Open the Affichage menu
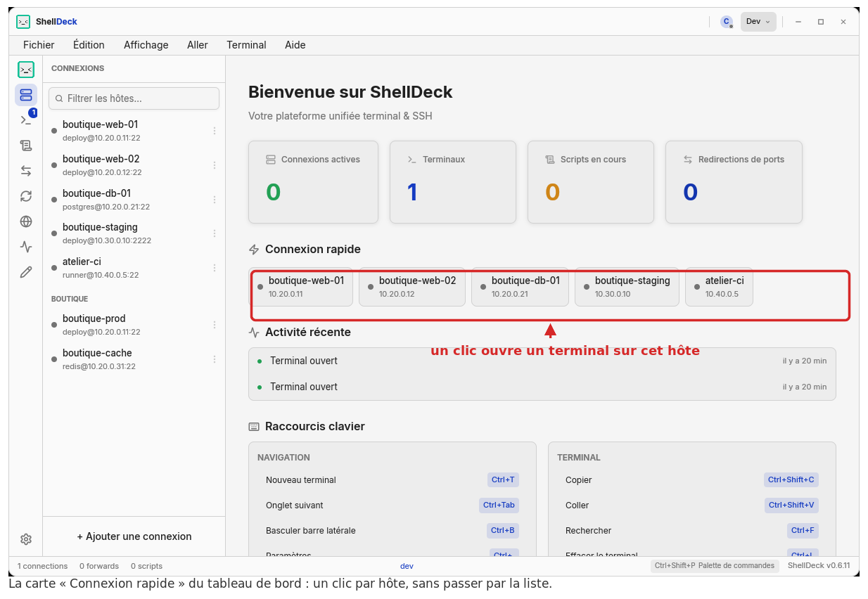This screenshot has width=868, height=599. coord(146,45)
